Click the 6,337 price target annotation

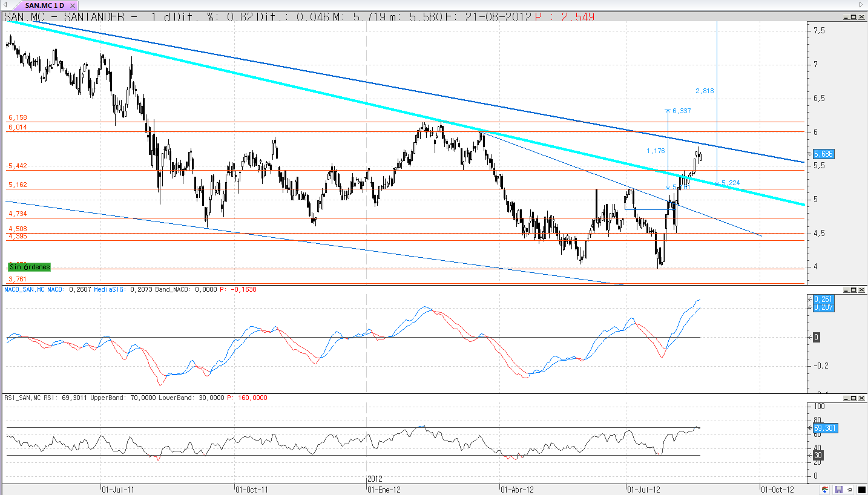point(681,111)
